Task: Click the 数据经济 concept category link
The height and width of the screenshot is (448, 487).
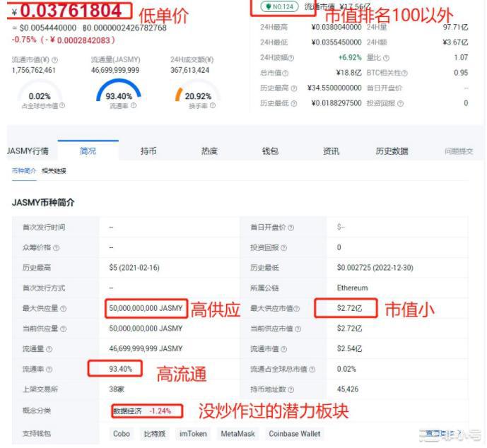Action: coord(127,411)
